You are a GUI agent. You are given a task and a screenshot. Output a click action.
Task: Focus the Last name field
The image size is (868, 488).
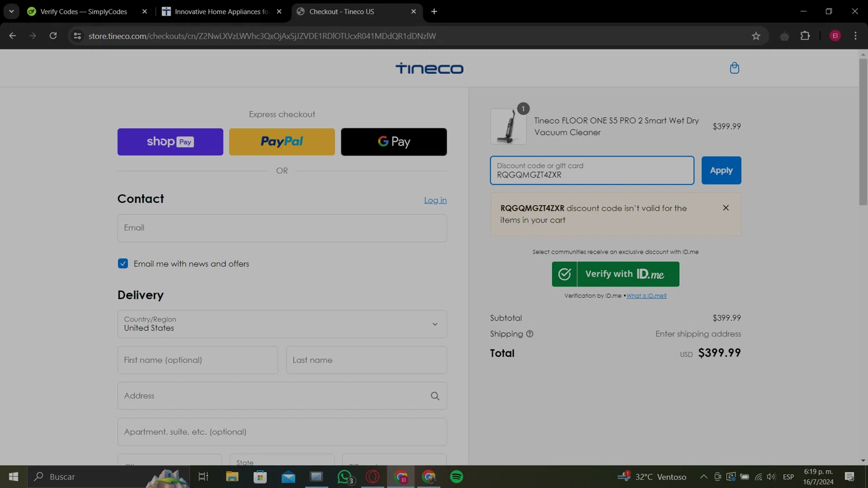[366, 360]
